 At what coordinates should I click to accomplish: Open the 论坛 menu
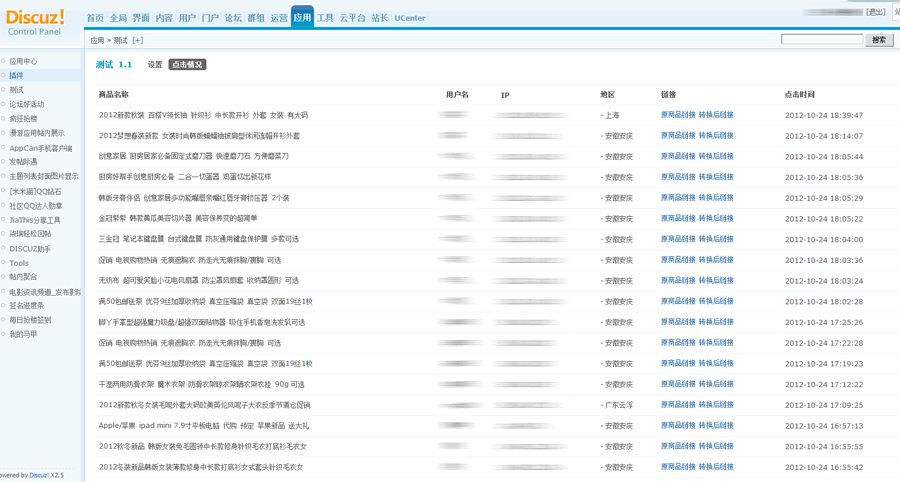pos(233,18)
